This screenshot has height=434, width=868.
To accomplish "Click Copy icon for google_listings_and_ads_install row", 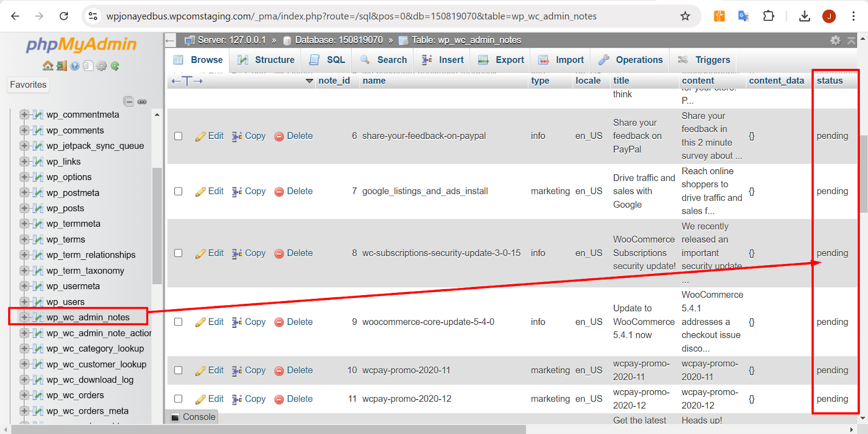I will (237, 192).
